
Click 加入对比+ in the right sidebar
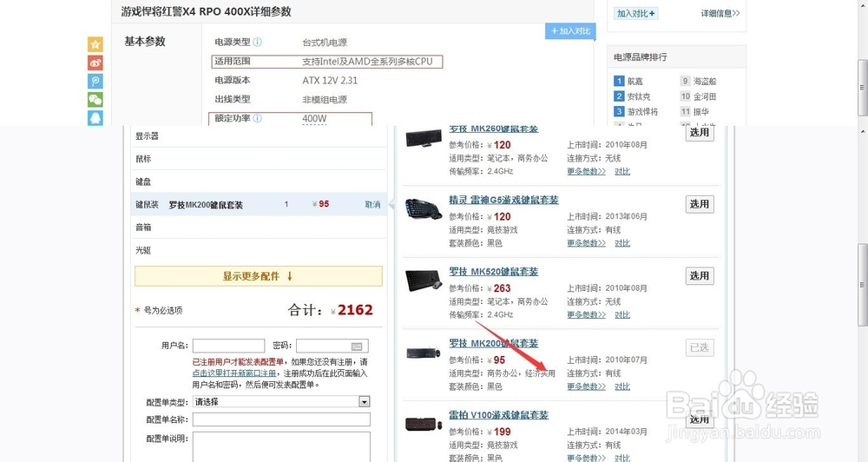pyautogui.click(x=635, y=13)
